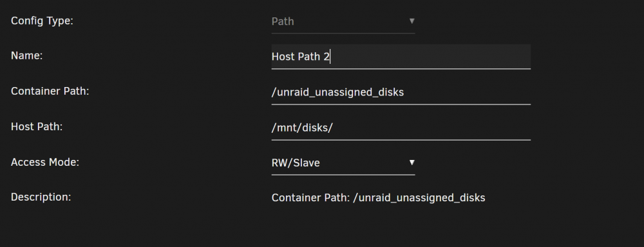Image resolution: width=644 pixels, height=247 pixels.
Task: Click the Config Type label
Action: click(42, 21)
